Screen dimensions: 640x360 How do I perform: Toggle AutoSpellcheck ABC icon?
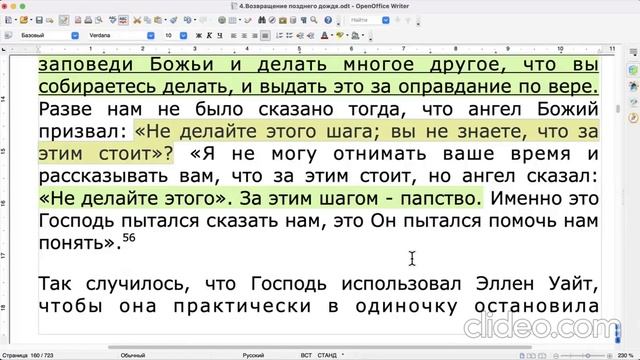pyautogui.click(x=123, y=20)
